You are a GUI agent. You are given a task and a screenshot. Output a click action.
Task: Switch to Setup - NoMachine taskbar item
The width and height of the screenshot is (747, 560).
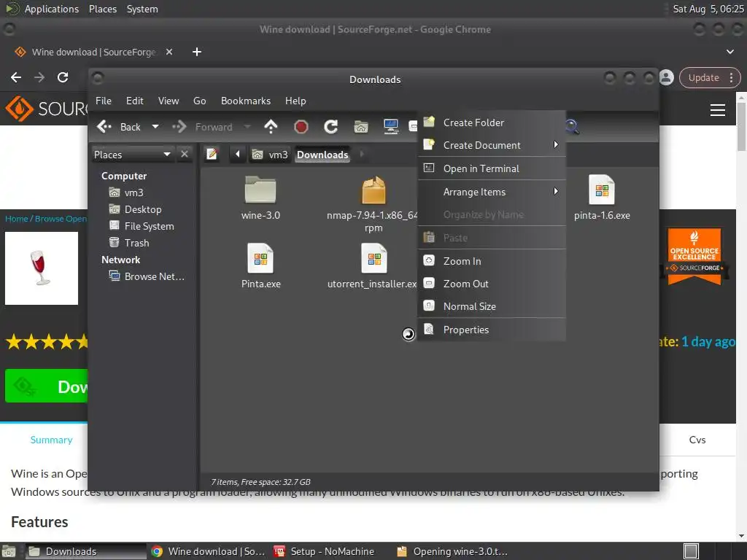(325, 551)
